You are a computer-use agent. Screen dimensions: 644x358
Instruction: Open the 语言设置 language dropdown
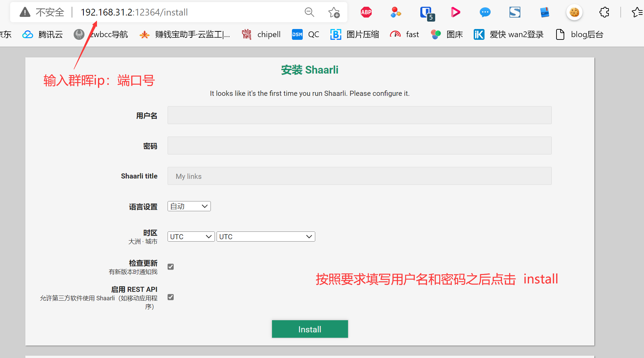point(189,206)
